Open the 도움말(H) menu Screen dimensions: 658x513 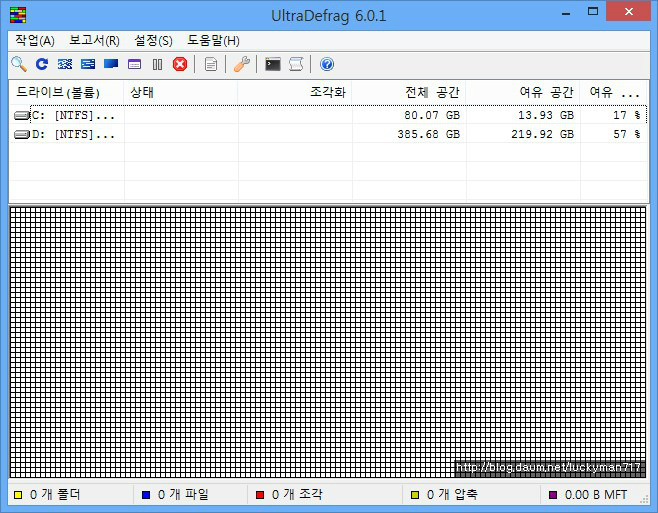tap(213, 41)
